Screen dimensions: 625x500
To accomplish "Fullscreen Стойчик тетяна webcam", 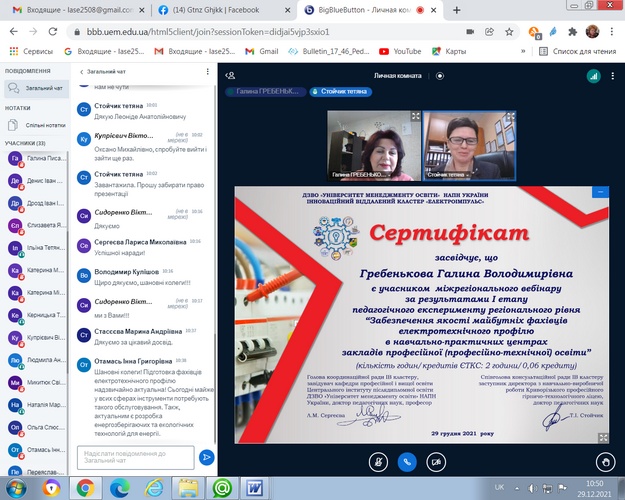I will [511, 116].
